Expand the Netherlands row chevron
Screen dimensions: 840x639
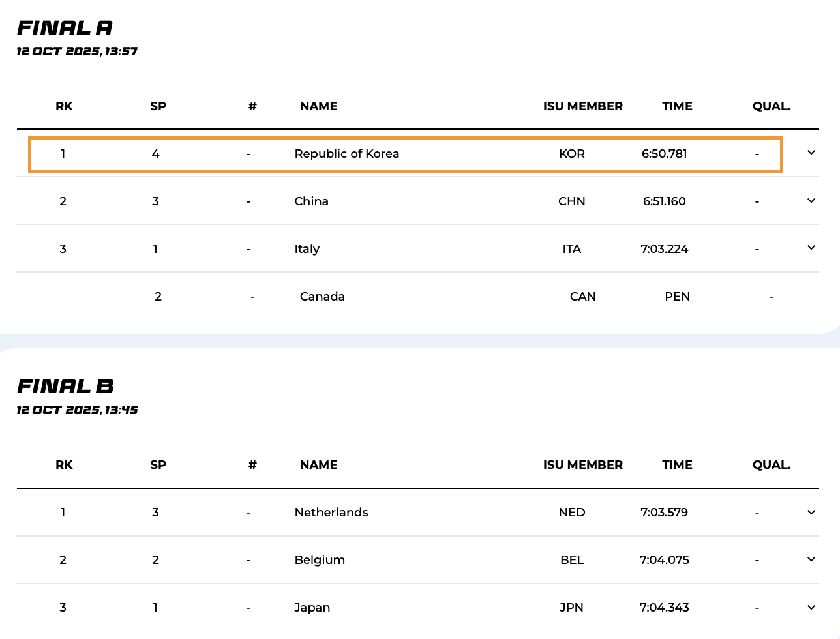click(811, 513)
